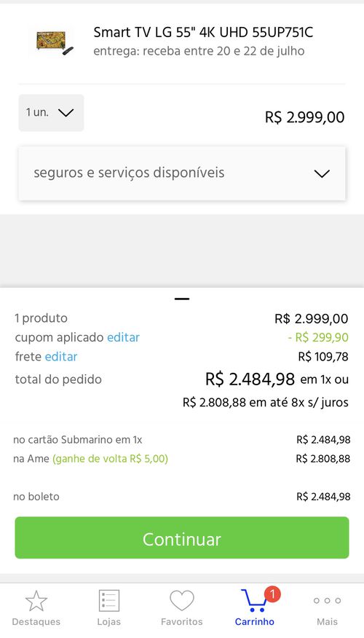Tap the red cart badge showing 1
The width and height of the screenshot is (364, 638).
[272, 594]
